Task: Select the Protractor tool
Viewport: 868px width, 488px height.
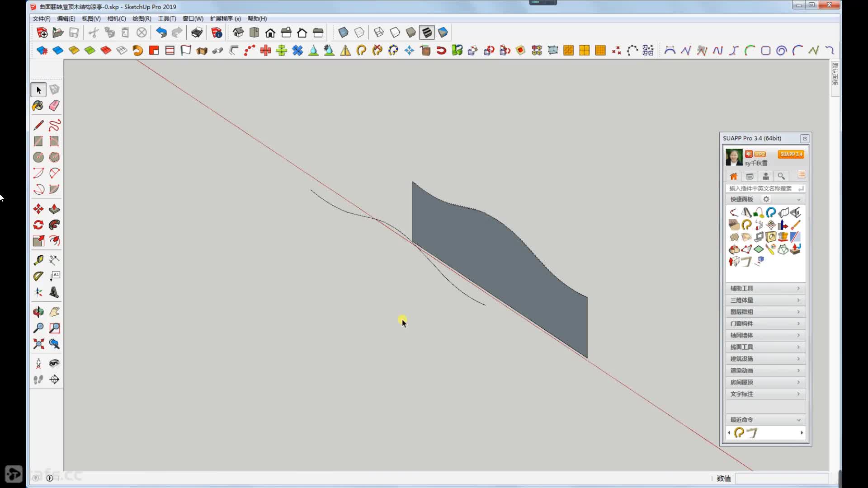Action: click(38, 276)
